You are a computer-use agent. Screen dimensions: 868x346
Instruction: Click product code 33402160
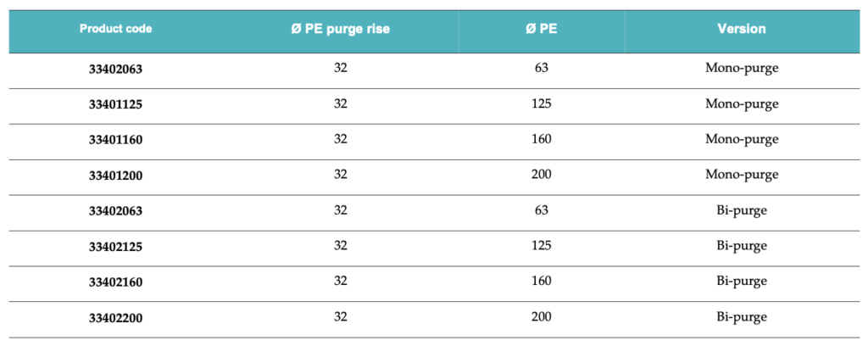(115, 282)
